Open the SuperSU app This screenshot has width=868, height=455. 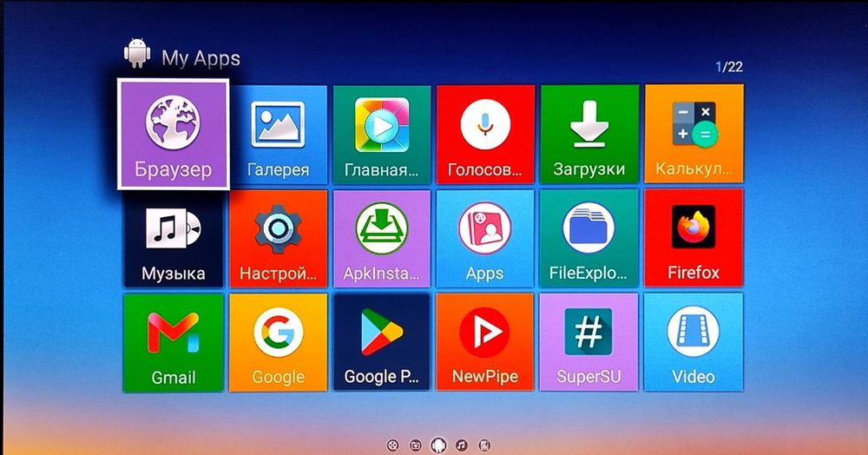589,343
